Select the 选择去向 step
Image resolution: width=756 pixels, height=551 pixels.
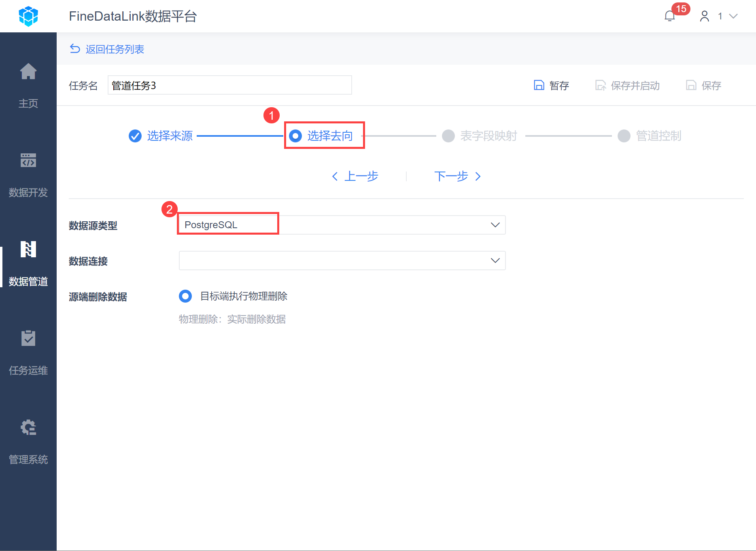coord(321,136)
